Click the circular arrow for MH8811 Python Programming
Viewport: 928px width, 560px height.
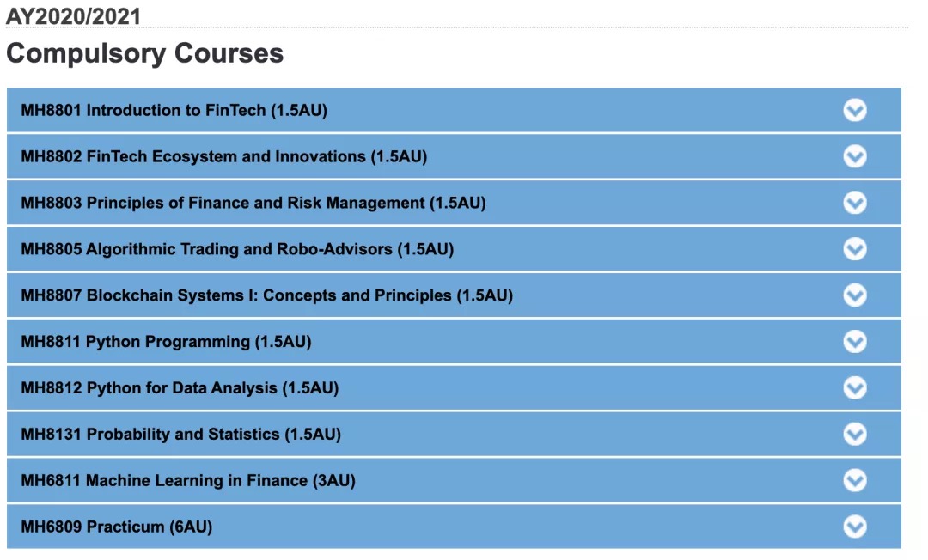855,341
